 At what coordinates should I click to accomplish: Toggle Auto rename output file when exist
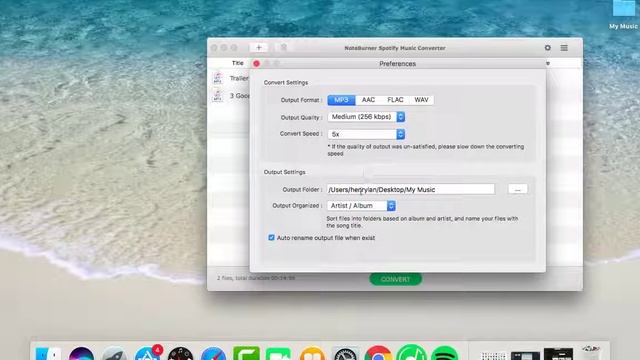pos(271,238)
